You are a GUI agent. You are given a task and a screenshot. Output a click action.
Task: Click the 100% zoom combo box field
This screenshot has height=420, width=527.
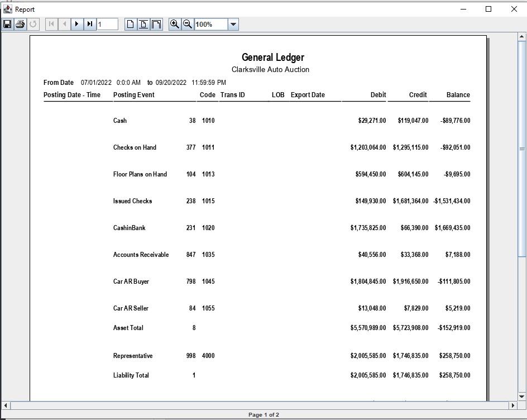tap(210, 25)
